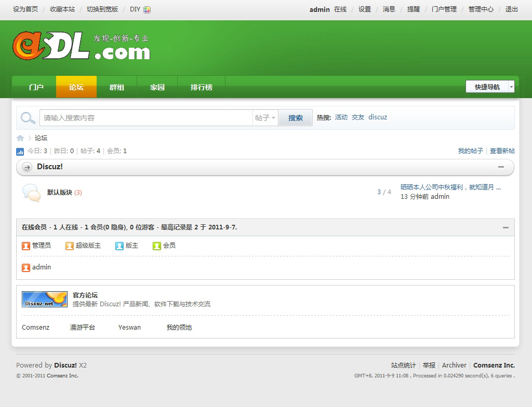Open the 家园 navigation tab
Screen dimensions: 532x407
click(x=157, y=87)
